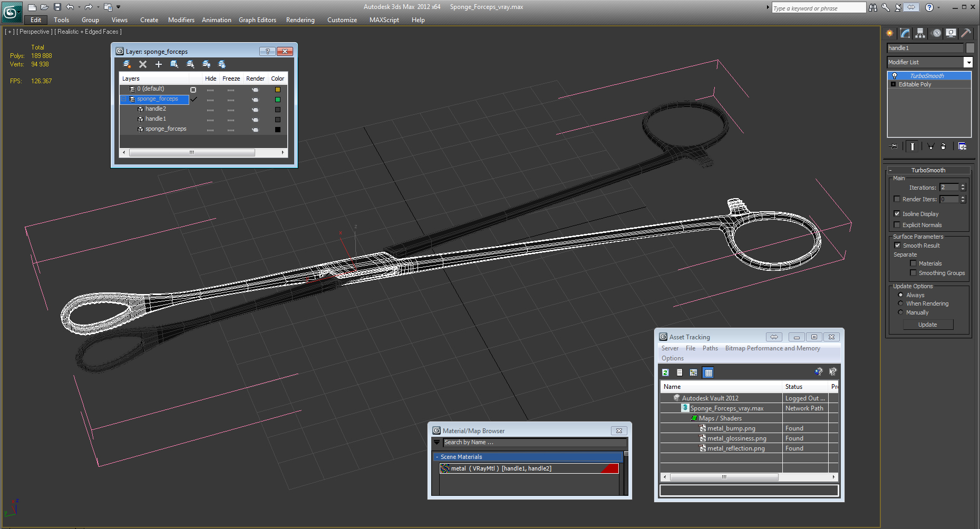Click the Realistic + Edged Faces viewport label
This screenshot has height=529, width=980.
(x=88, y=32)
